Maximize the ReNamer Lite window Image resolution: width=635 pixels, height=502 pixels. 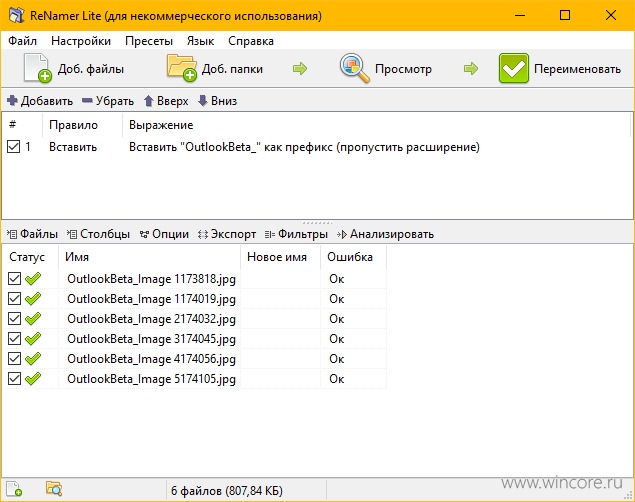coord(565,15)
